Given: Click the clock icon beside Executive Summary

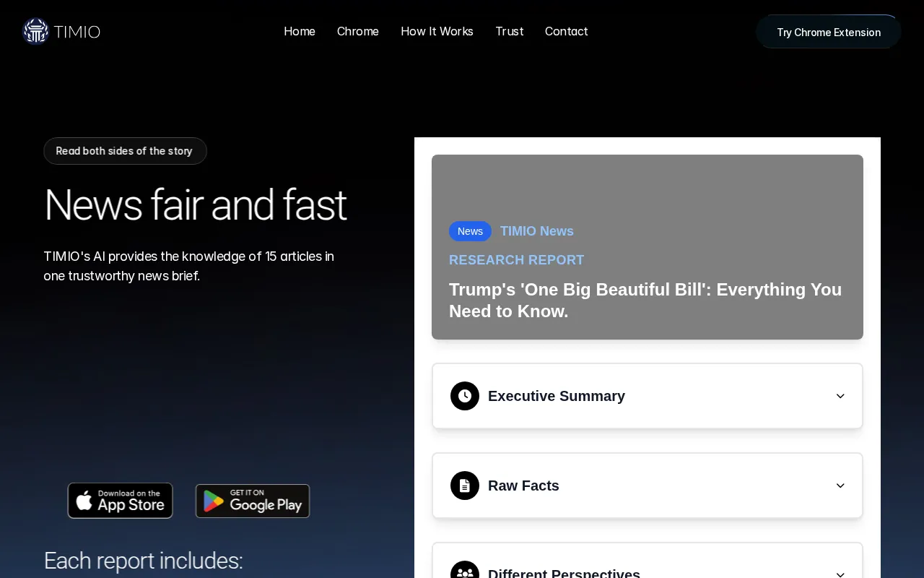Looking at the screenshot, I should click(465, 396).
